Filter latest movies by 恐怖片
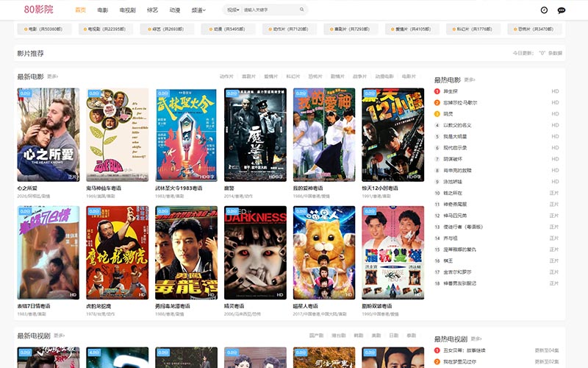 pos(315,77)
